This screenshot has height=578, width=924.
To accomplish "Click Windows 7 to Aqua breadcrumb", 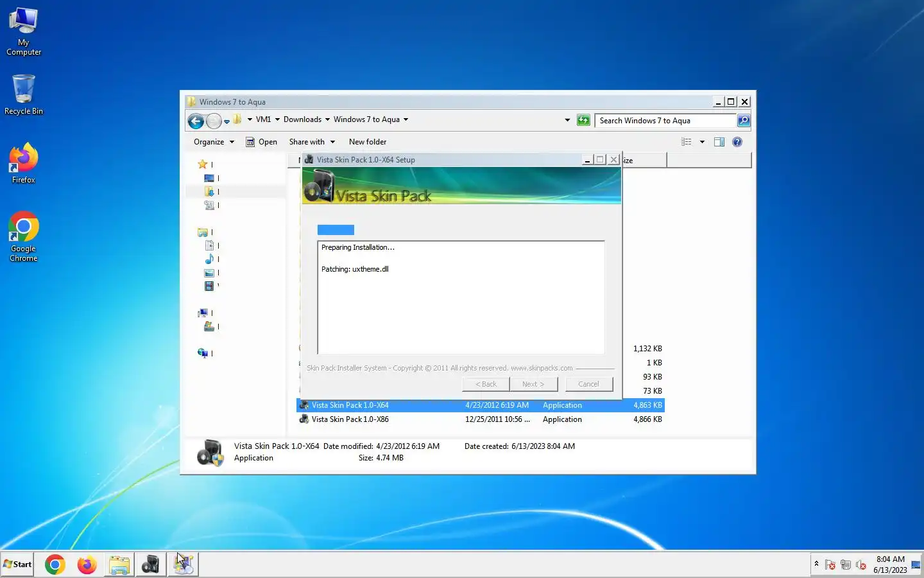I will point(366,119).
